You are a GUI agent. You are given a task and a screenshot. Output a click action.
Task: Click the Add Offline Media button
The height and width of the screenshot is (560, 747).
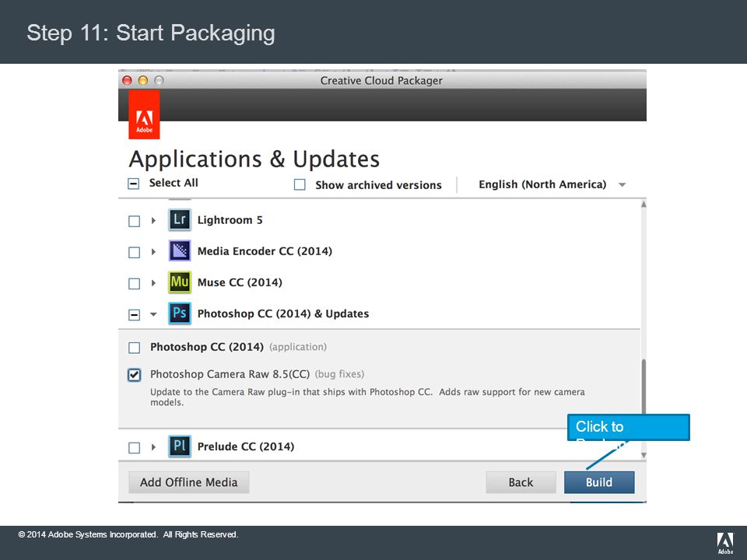pyautogui.click(x=188, y=482)
